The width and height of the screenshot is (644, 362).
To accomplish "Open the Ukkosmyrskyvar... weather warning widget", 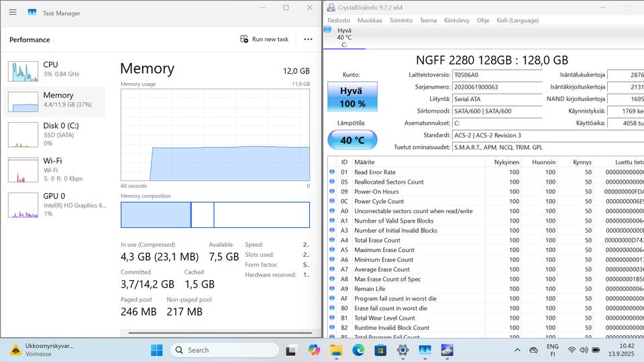I will [x=42, y=350].
